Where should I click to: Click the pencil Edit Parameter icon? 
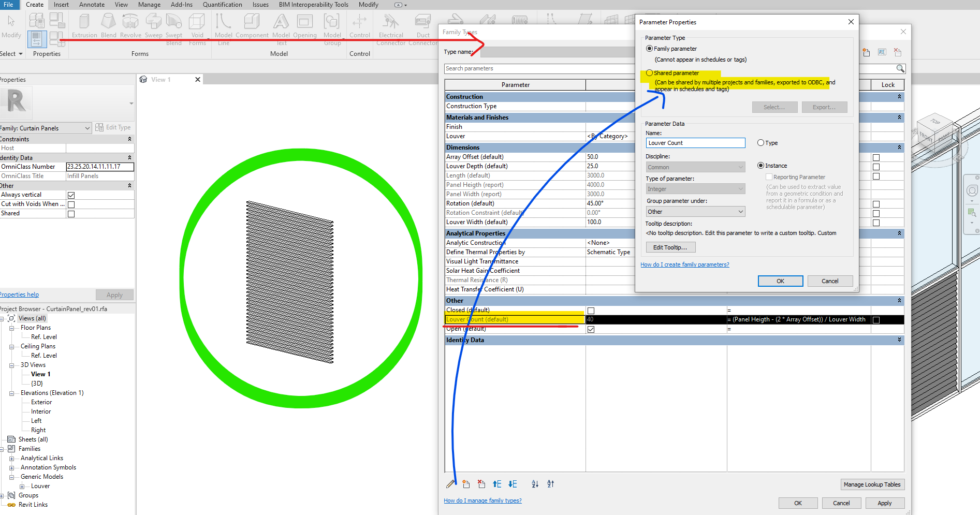(x=450, y=484)
